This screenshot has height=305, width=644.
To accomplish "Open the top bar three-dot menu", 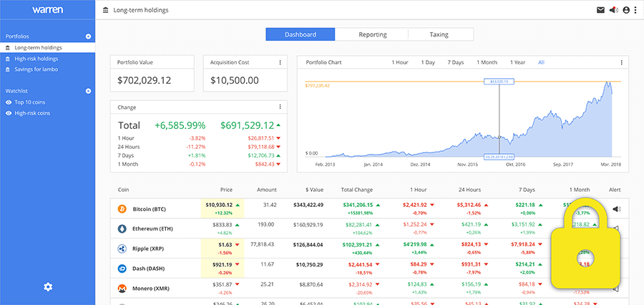I will pos(635,10).
